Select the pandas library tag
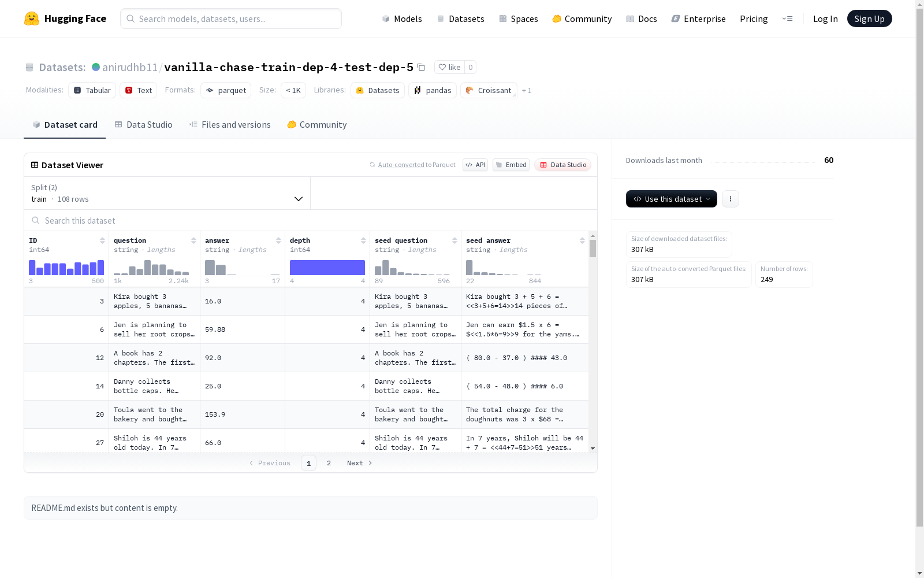This screenshot has height=578, width=924. click(433, 90)
